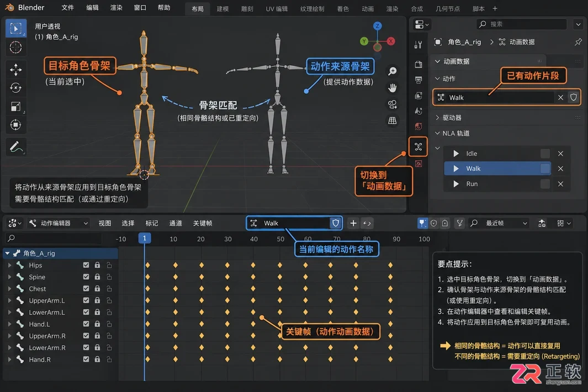This screenshot has height=392, width=588.
Task: Create a new action with plus button
Action: [353, 223]
